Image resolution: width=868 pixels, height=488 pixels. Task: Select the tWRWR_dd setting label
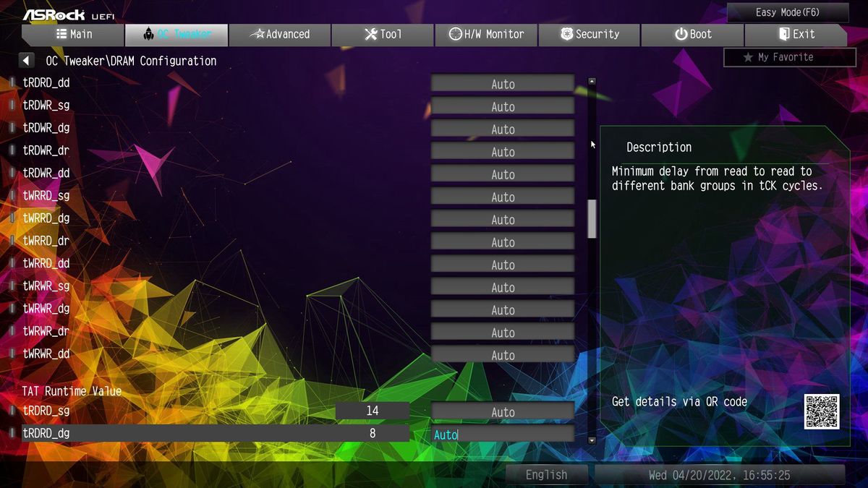[x=46, y=354]
